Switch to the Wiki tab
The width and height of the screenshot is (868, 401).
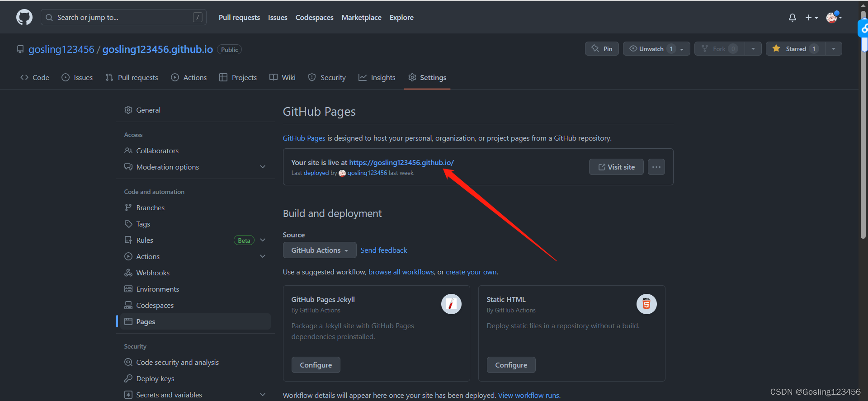click(x=283, y=77)
